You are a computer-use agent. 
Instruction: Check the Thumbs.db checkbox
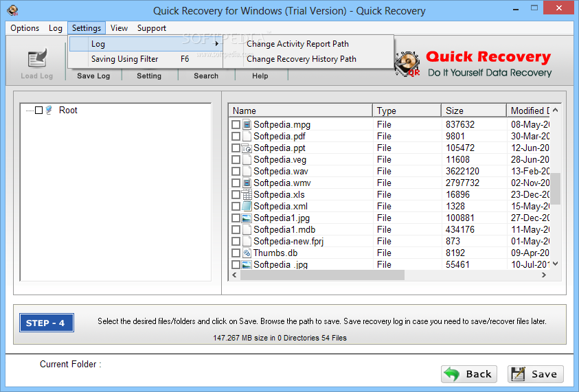coord(236,253)
